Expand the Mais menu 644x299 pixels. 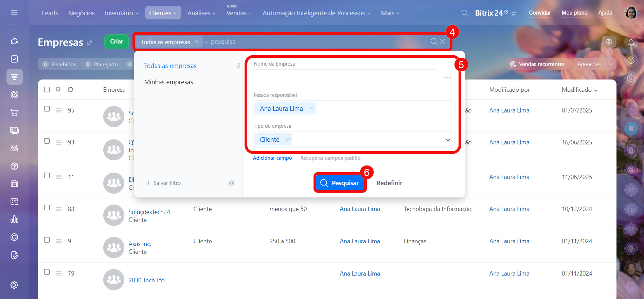[x=390, y=13]
